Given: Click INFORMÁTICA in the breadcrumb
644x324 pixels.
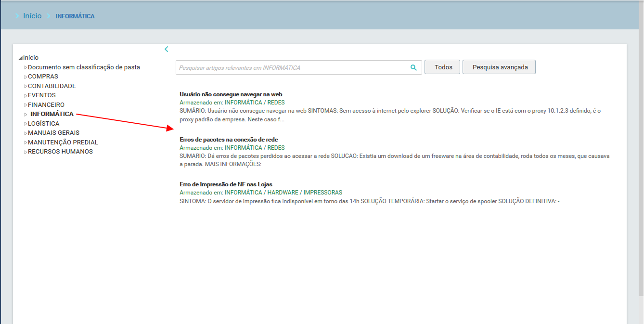Looking at the screenshot, I should click(x=75, y=16).
